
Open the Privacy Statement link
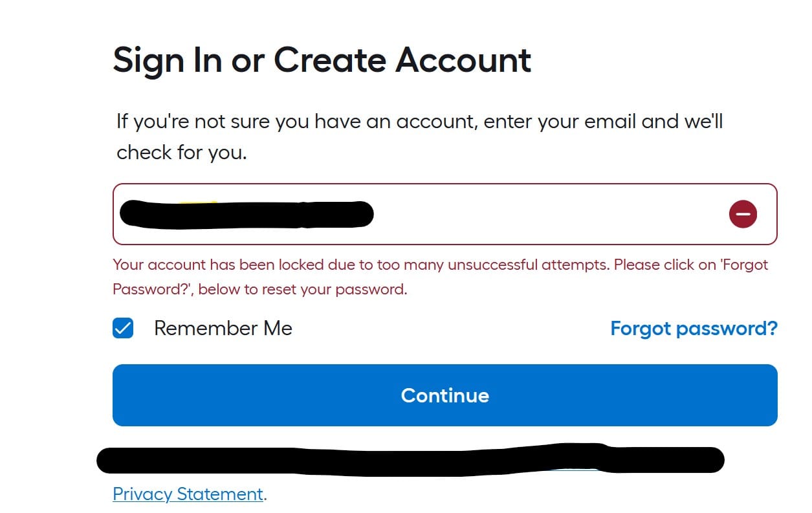(x=188, y=494)
